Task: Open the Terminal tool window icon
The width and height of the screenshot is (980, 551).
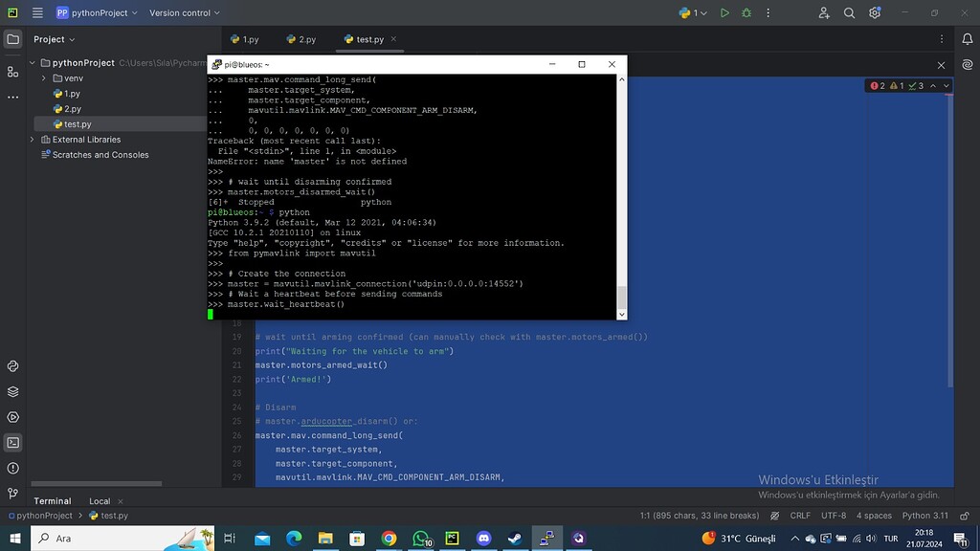Action: click(13, 442)
